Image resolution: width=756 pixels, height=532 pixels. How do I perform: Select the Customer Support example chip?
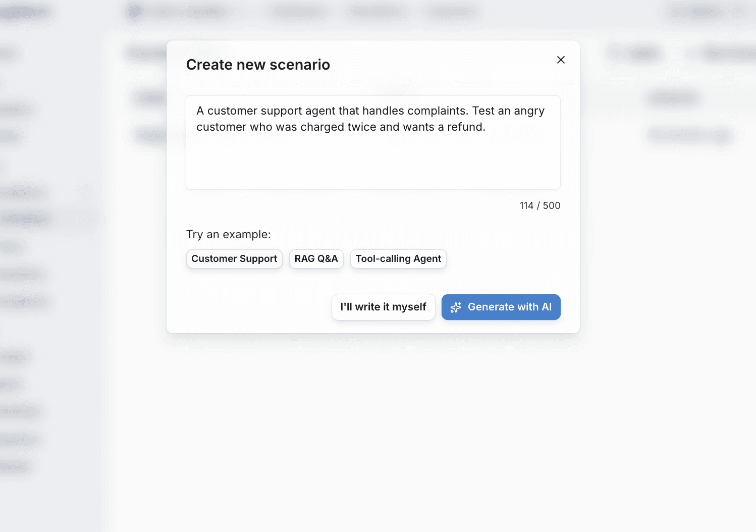coord(234,258)
